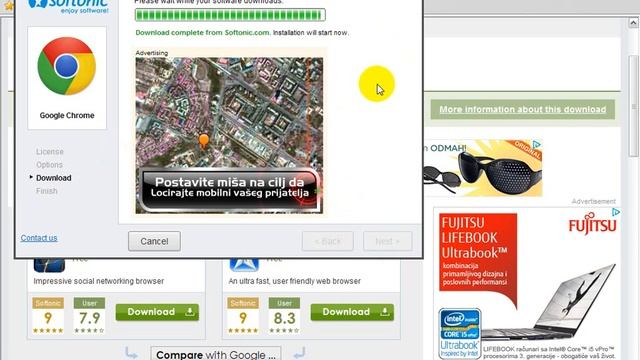Viewport: 640px width, 360px height.
Task: Select the Download step in sidebar
Action: tap(53, 178)
